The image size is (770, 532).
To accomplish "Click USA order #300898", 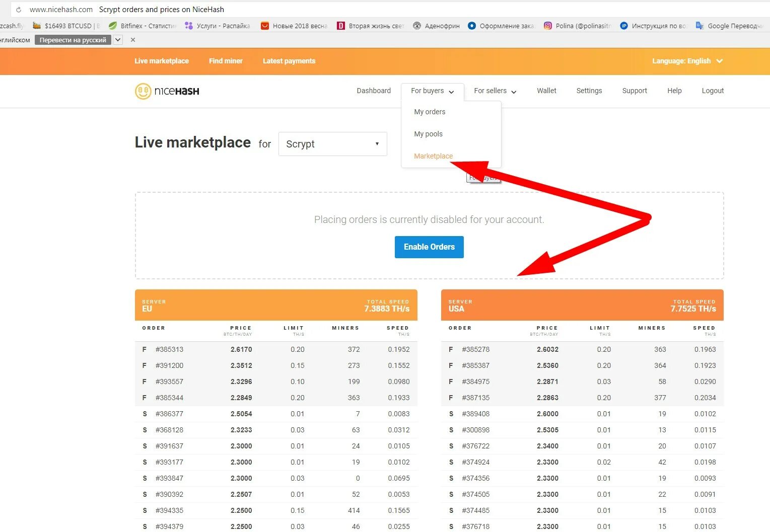I will pos(582,430).
